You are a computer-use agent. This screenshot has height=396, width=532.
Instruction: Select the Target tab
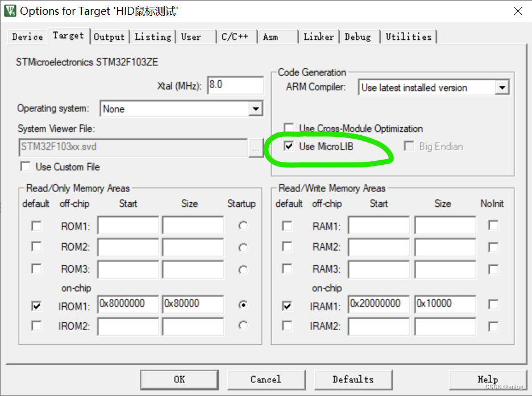click(69, 36)
